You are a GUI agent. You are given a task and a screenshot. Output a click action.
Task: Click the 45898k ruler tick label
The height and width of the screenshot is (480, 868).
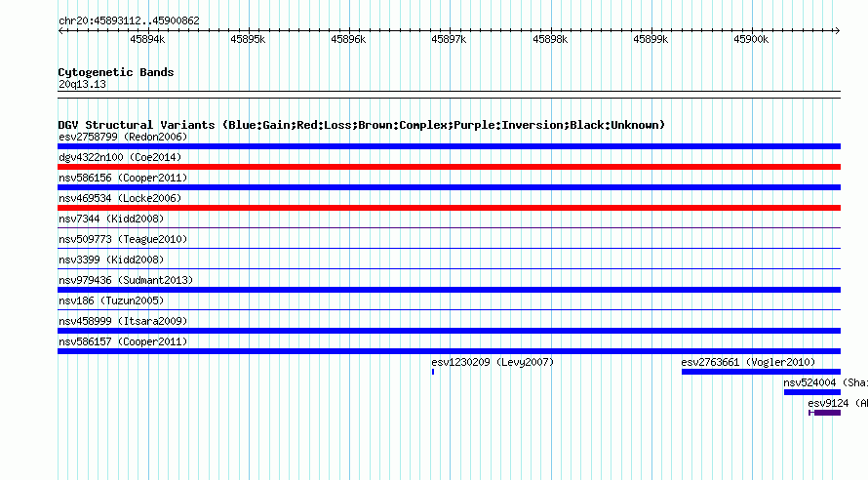(x=550, y=39)
